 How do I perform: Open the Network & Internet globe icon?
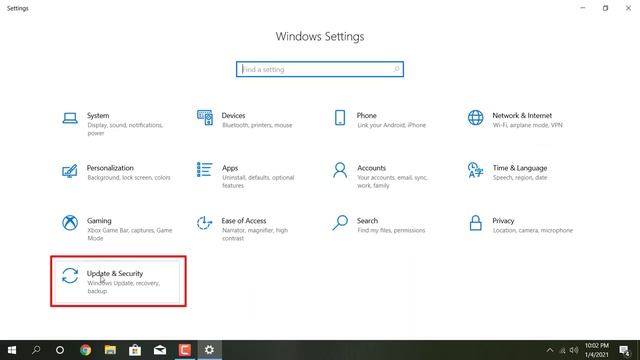pos(476,118)
